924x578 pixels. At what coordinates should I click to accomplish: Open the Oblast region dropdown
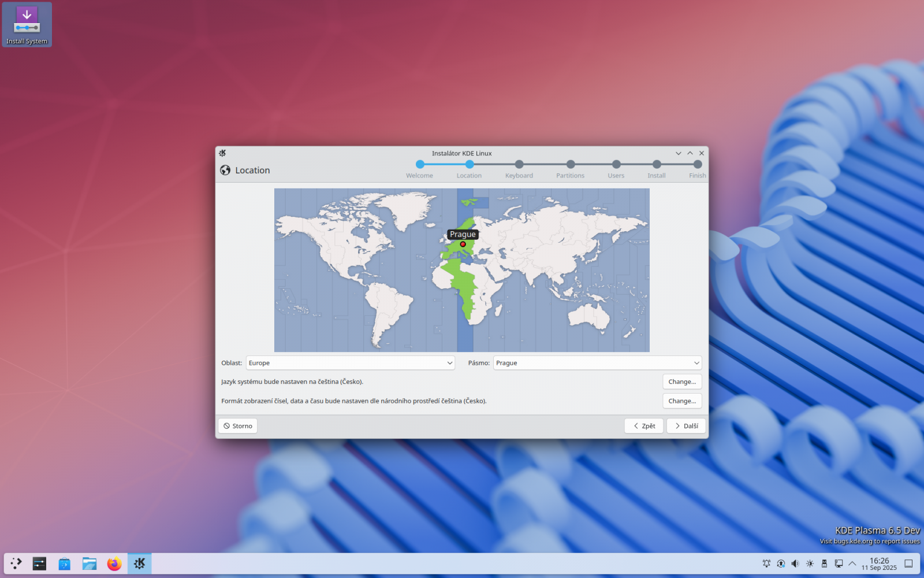351,363
